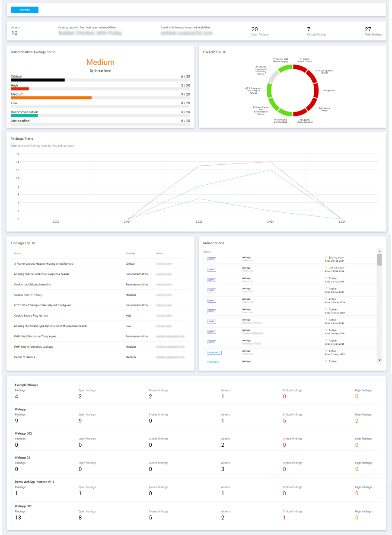Viewport: 392px width, 535px height.
Task: Click Ending soon status icon for 20 Feb 2024
Action: pos(326,257)
